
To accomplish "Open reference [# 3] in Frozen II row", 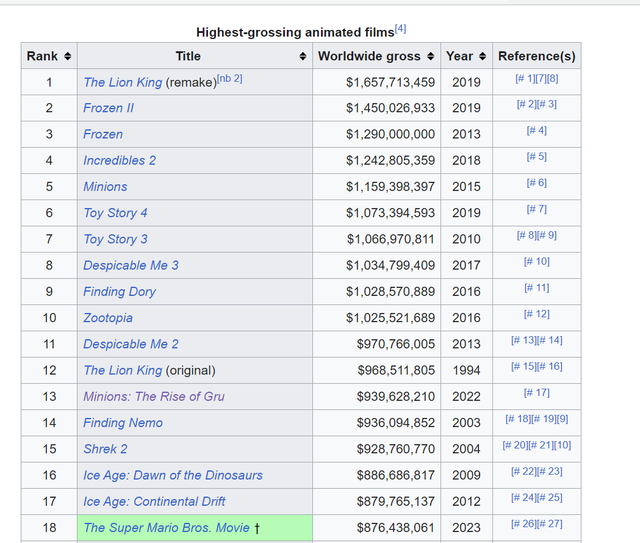I will click(x=547, y=104).
